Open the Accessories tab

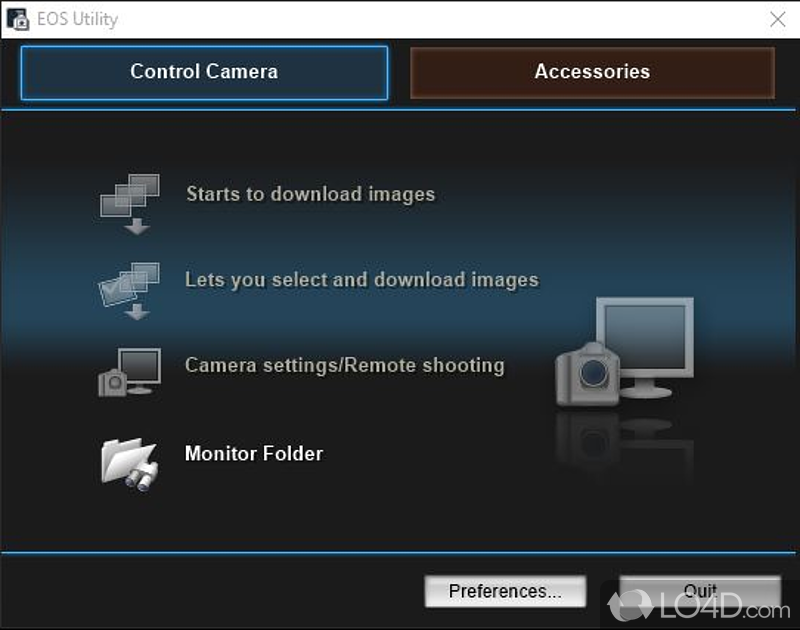592,72
